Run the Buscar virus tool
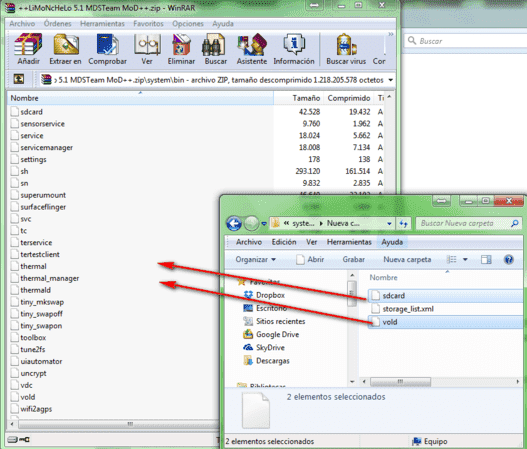This screenshot has width=527, height=449. point(346,49)
